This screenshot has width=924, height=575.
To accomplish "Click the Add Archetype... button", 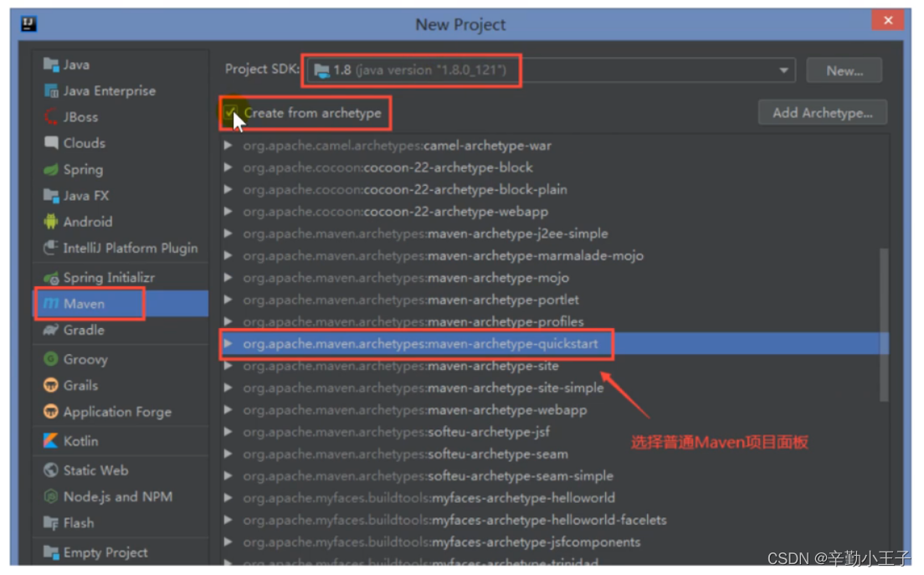I will [823, 112].
